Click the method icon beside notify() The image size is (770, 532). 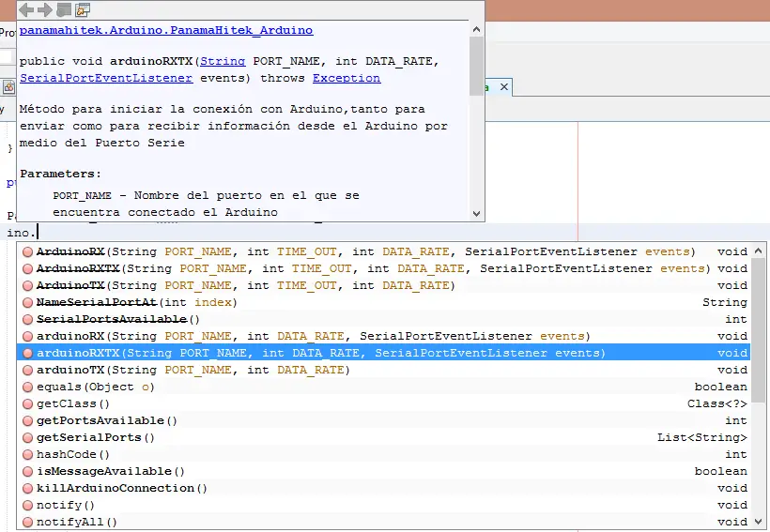27,505
